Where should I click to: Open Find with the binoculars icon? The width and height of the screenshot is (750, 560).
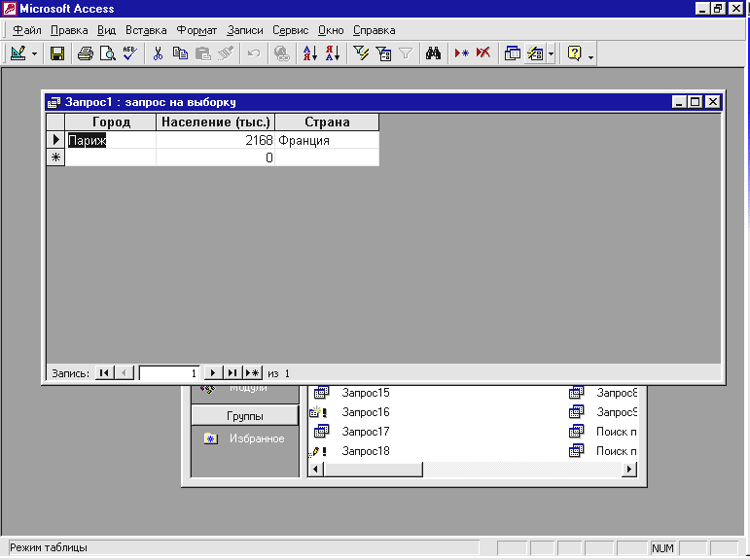pos(433,53)
